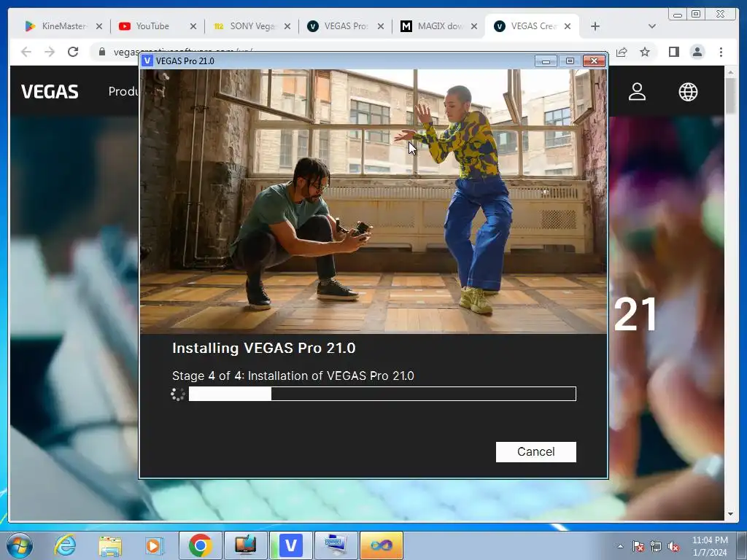The width and height of the screenshot is (747, 560).
Task: Open the TV monitor app in taskbar
Action: (x=245, y=545)
